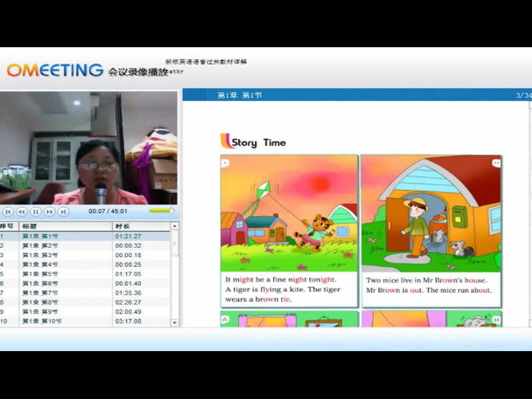Click the 时长 column header
532x399 pixels.
click(122, 226)
